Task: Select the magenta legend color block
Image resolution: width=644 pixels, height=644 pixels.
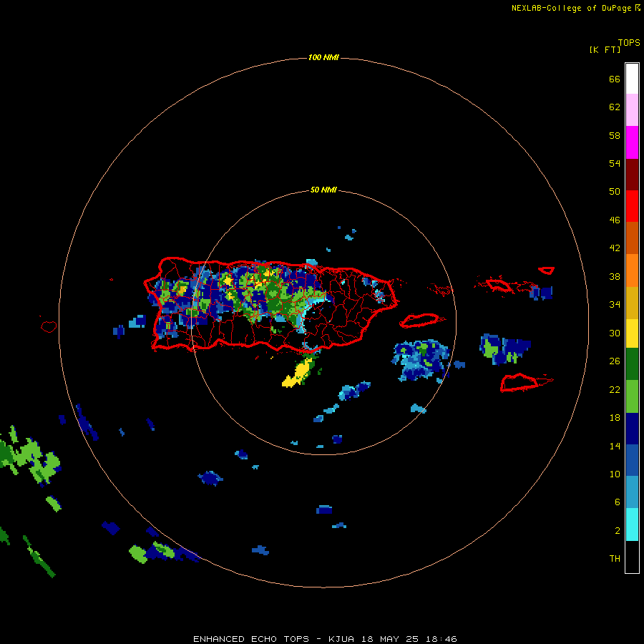Action: (632, 142)
